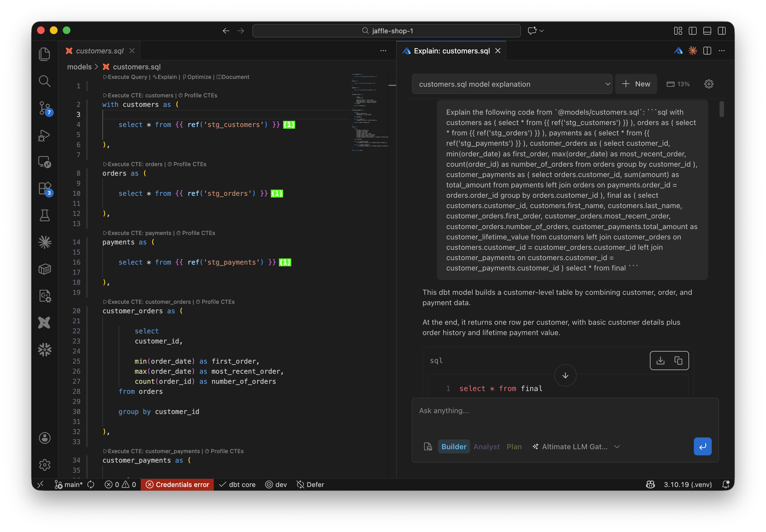Open chat settings gear beside 13%

[x=709, y=84]
